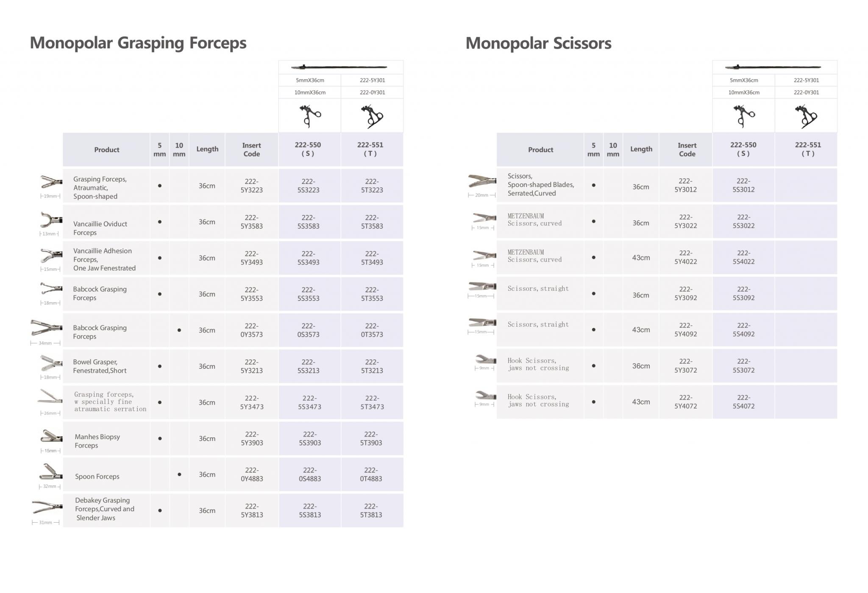Click the Hook Scissors 36cm tip image

tap(486, 359)
